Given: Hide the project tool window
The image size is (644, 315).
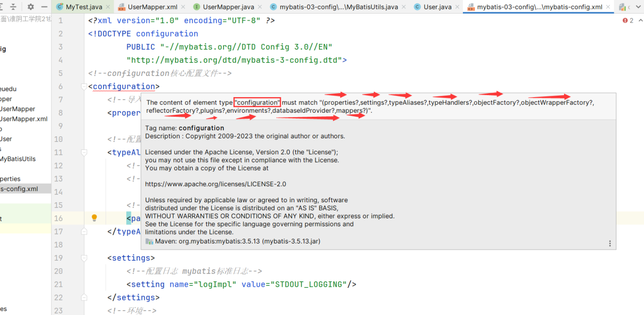Looking at the screenshot, I should point(44,7).
